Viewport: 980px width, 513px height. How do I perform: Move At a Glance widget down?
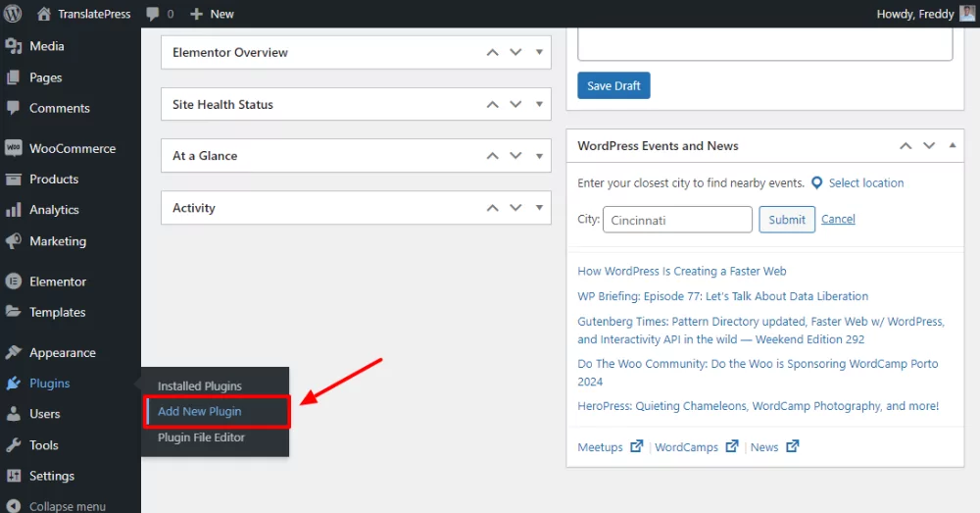[515, 156]
